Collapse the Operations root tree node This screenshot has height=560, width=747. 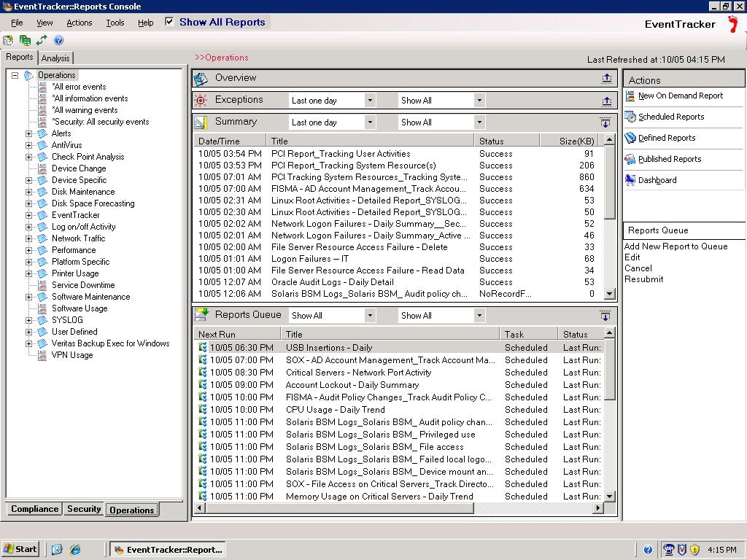click(x=15, y=75)
